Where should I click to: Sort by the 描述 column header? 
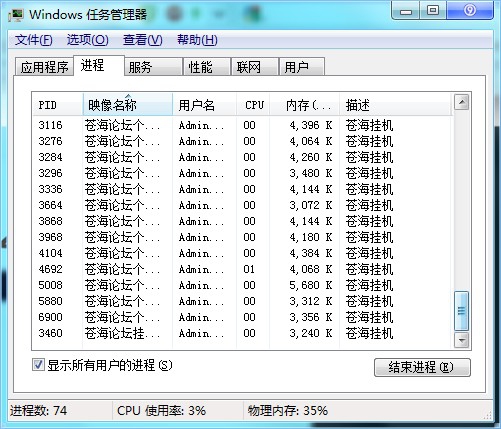(x=396, y=105)
